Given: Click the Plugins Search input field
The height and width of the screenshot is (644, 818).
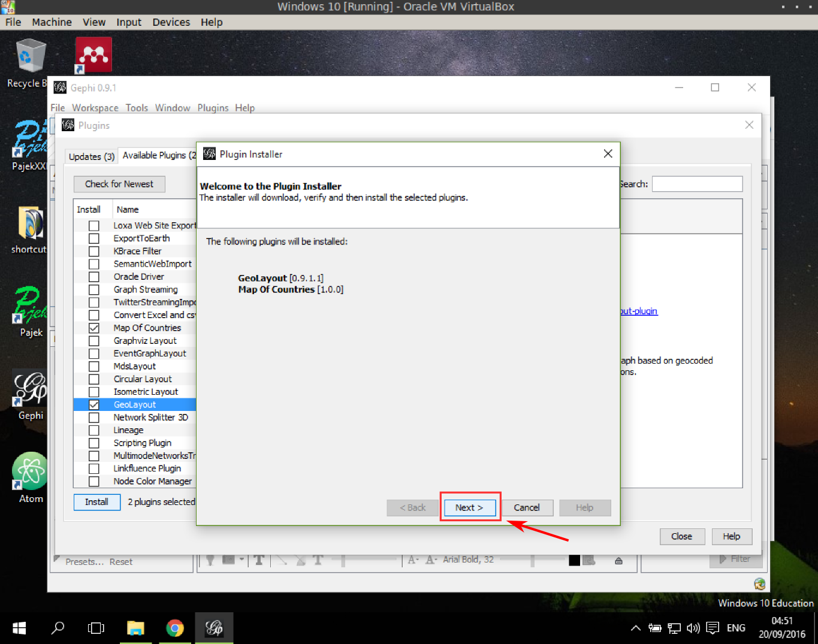Looking at the screenshot, I should pos(697,184).
